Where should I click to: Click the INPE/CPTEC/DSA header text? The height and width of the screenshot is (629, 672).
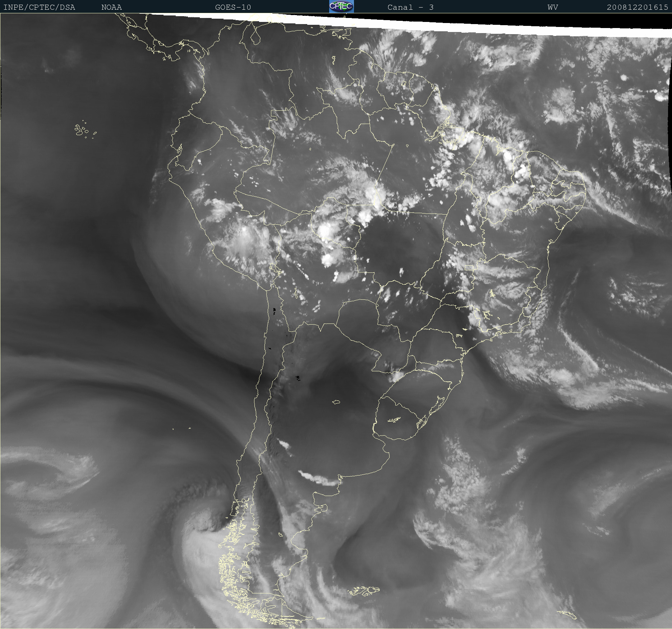tap(39, 7)
